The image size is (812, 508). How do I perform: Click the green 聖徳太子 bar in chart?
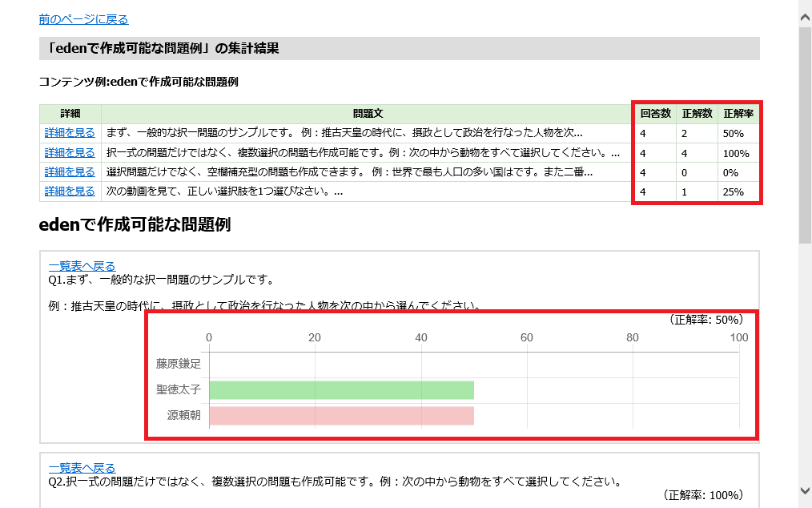[x=341, y=389]
